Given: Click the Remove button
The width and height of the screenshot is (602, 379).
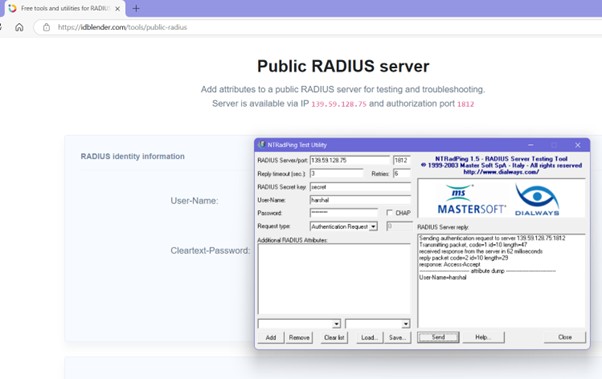Looking at the screenshot, I should point(299,338).
